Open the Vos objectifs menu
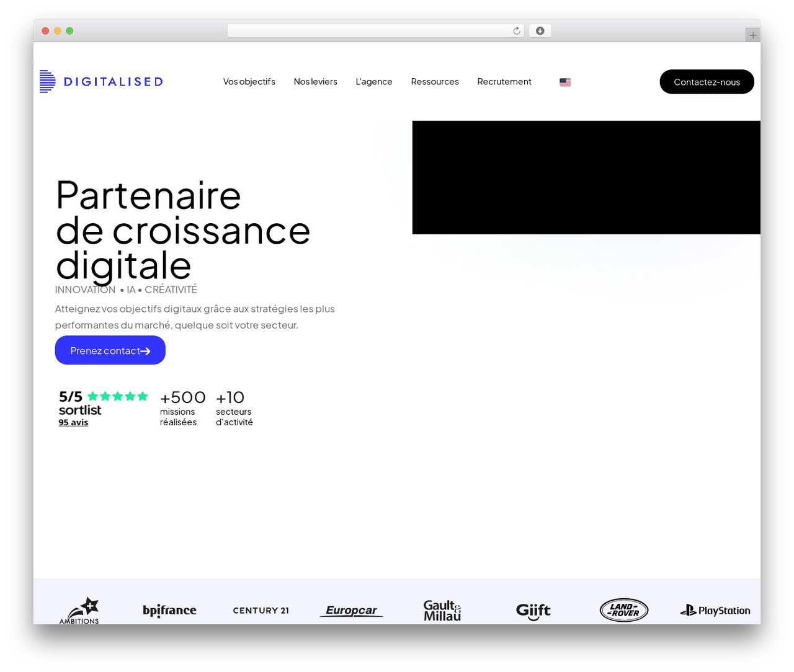 (x=249, y=82)
